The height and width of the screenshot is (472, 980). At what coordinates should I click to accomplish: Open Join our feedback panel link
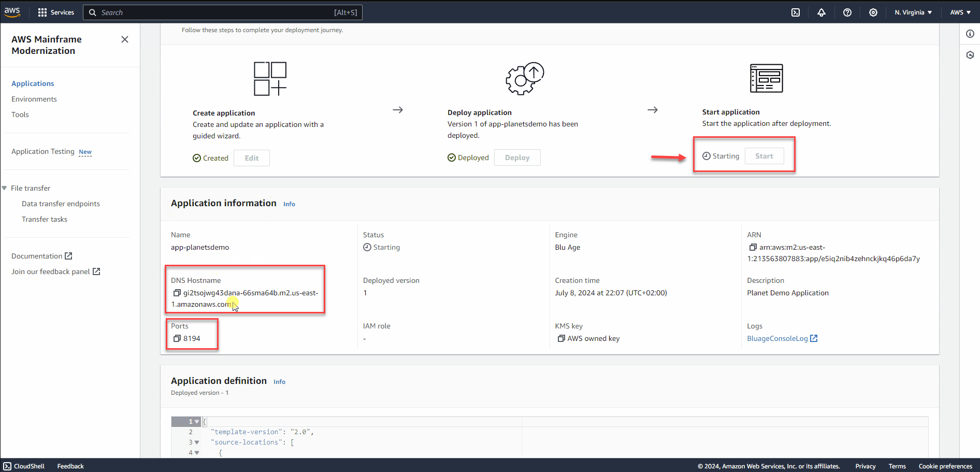pos(51,272)
